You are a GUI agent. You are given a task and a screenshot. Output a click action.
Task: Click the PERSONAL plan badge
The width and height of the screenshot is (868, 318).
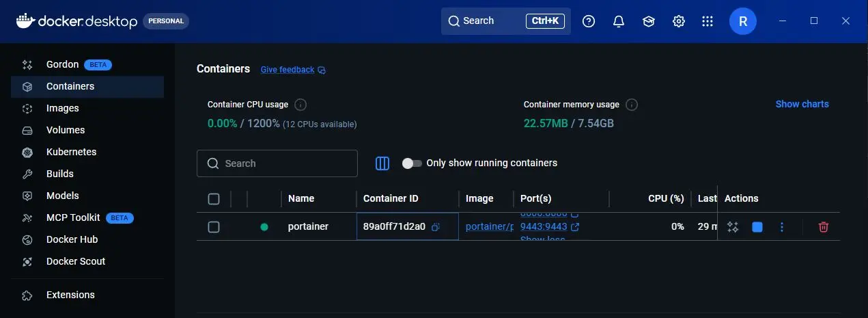click(166, 21)
